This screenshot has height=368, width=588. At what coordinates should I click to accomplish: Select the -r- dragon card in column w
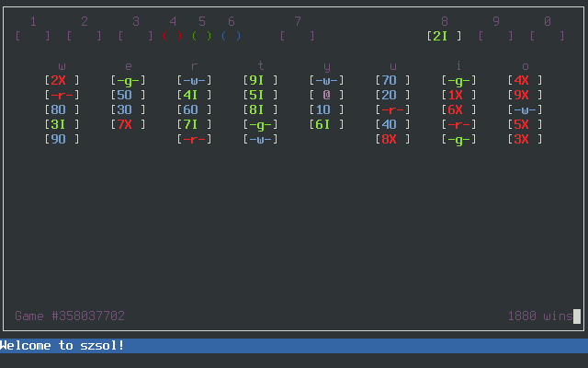pyautogui.click(x=62, y=95)
